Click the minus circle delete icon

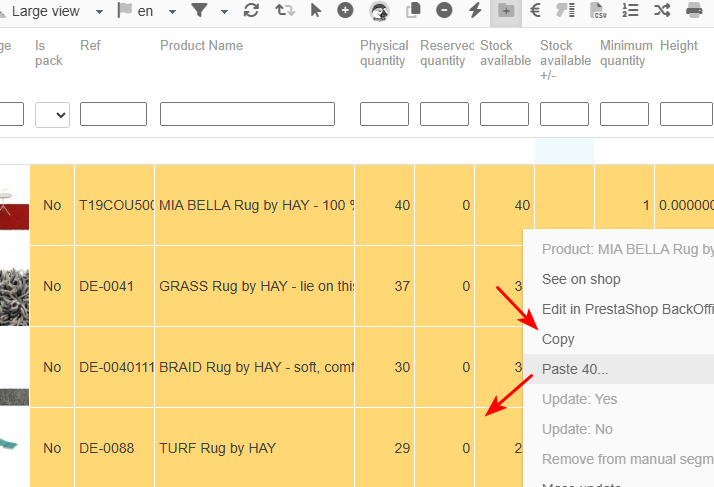[x=444, y=11]
